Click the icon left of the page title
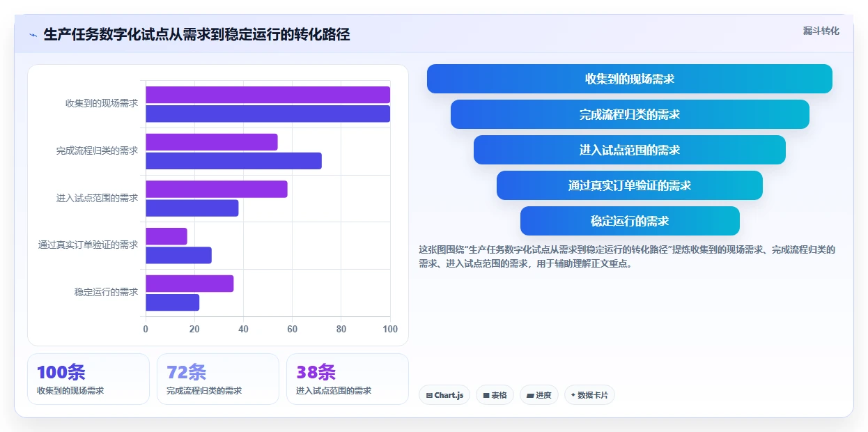868x432 pixels. (x=33, y=35)
